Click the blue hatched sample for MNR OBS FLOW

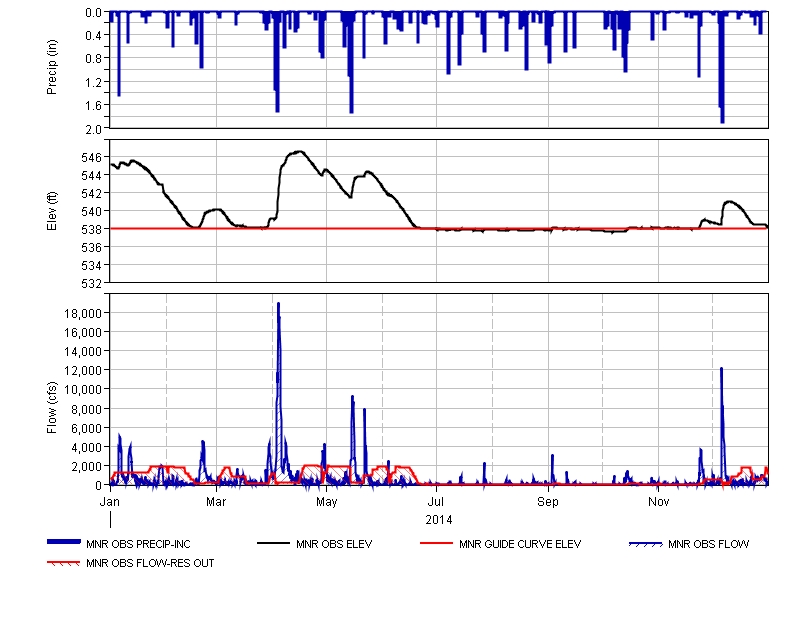[646, 544]
